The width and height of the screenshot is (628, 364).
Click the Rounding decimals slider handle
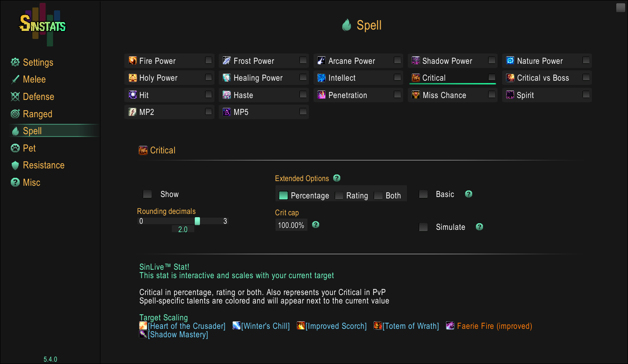click(197, 221)
